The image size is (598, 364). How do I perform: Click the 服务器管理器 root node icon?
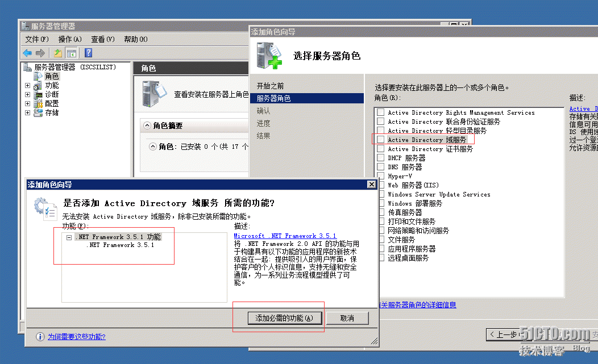27,67
